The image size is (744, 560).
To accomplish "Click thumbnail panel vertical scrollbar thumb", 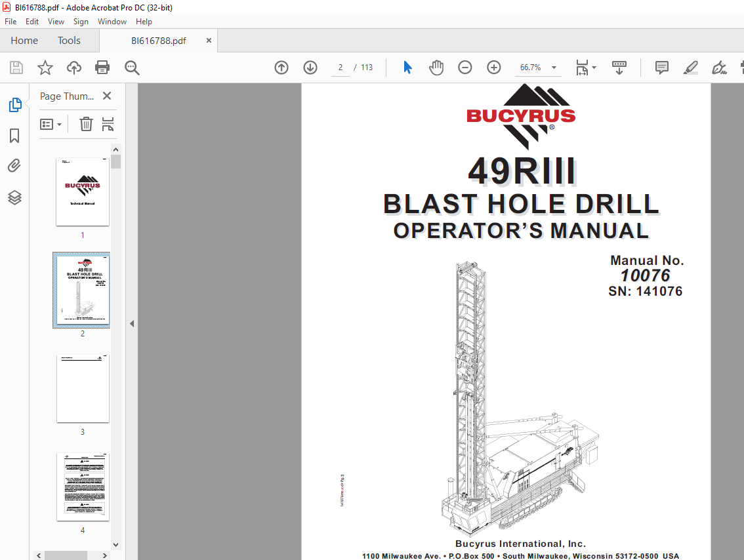I will 115,162.
